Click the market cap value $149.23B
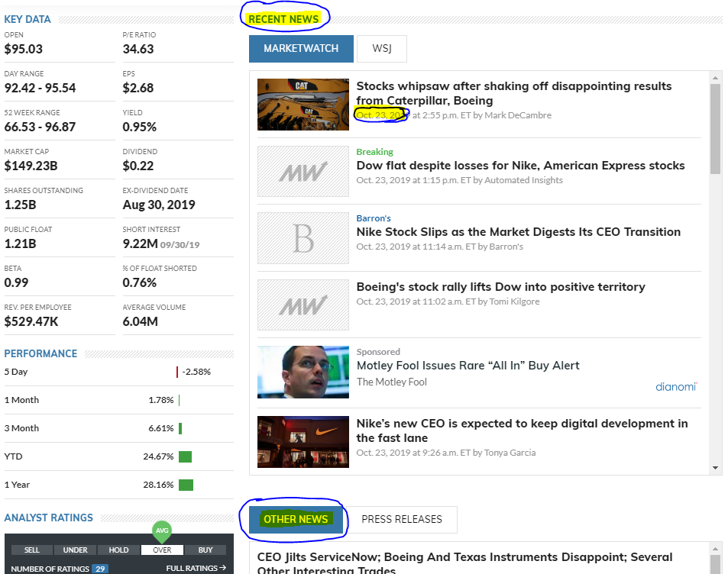This screenshot has width=728, height=574. pos(31,166)
